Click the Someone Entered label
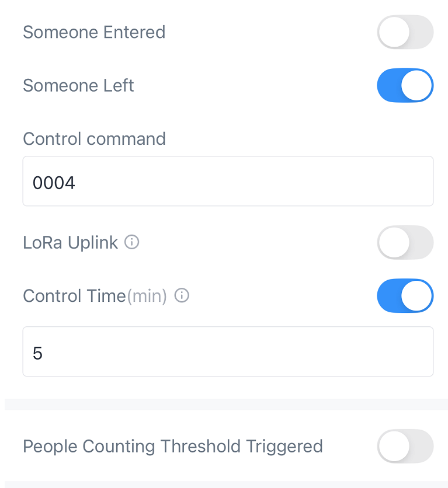 94,32
